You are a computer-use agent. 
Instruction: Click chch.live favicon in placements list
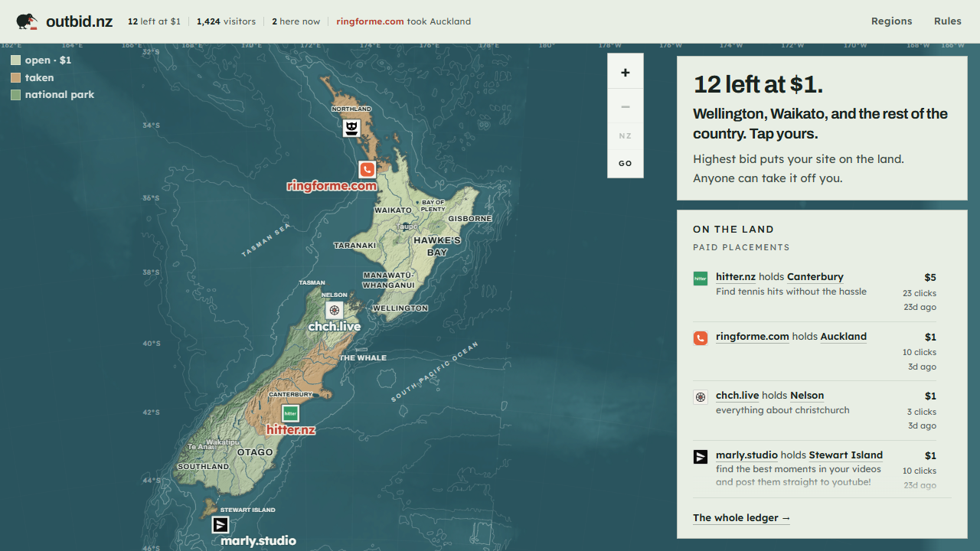(701, 397)
